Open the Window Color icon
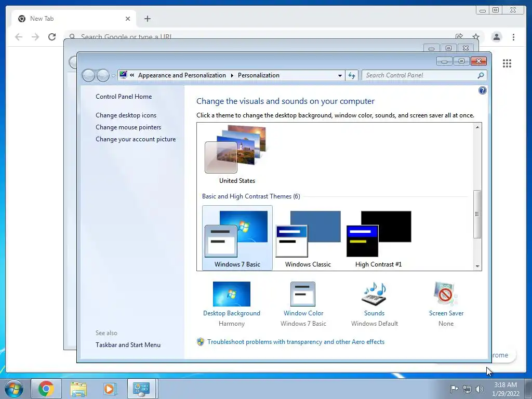This screenshot has width=532, height=399. 303,294
